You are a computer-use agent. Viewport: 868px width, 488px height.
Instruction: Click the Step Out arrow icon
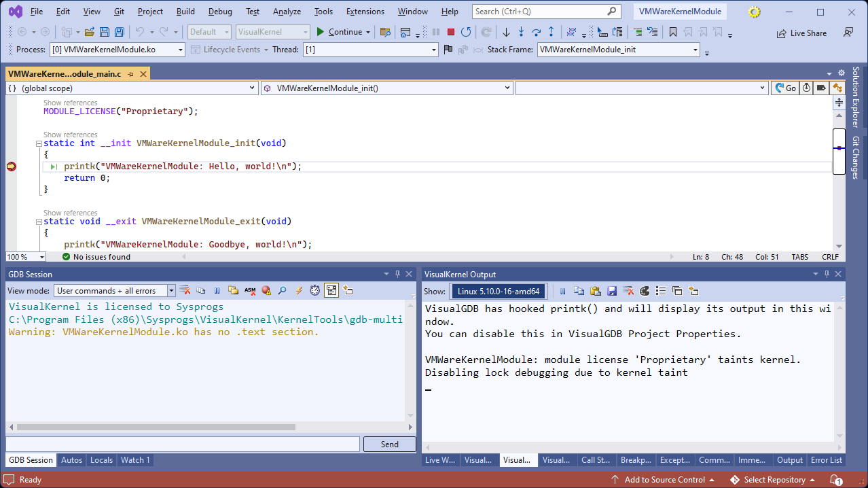click(551, 32)
